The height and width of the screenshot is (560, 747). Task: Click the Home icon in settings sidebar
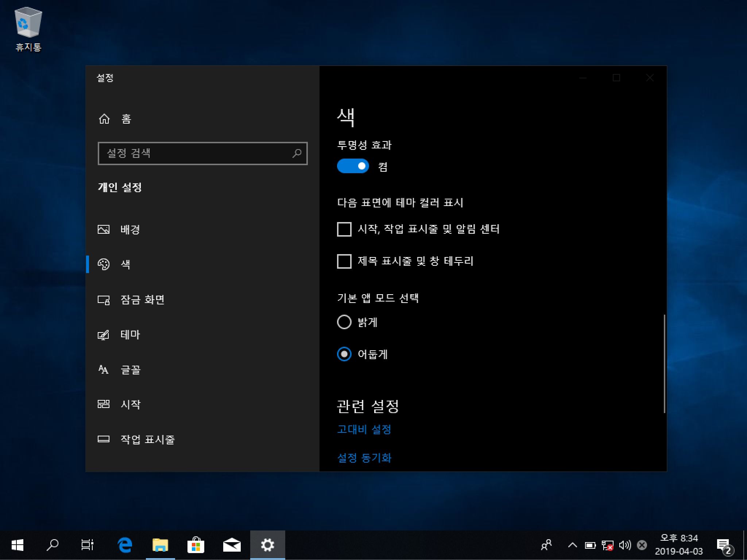point(104,119)
